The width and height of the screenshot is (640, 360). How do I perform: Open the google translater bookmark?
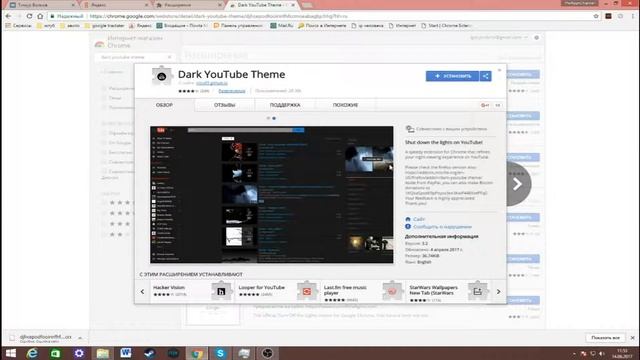[104, 25]
